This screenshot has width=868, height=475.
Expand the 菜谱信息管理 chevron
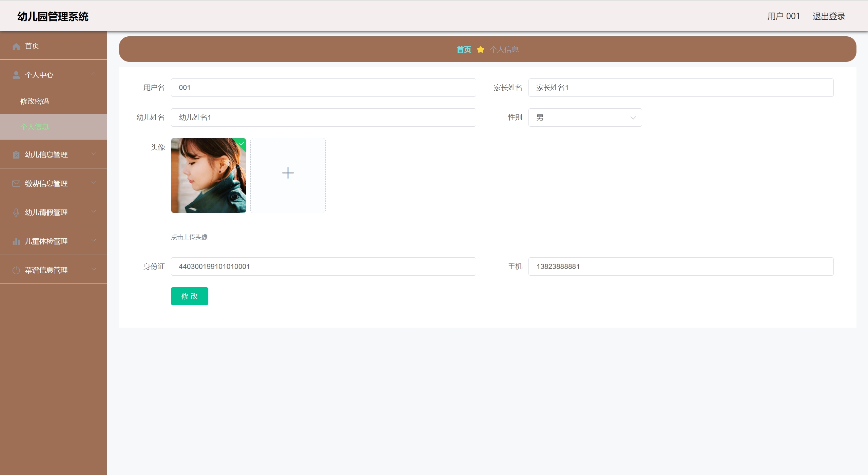[x=94, y=270]
